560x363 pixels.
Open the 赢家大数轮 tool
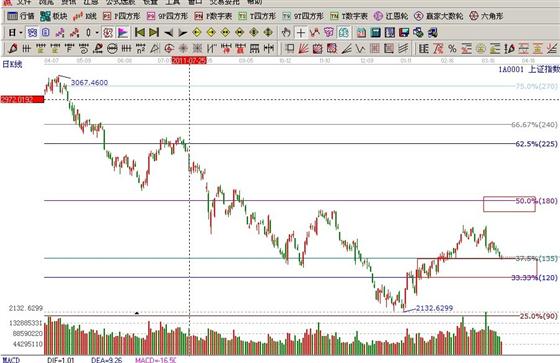pos(438,16)
